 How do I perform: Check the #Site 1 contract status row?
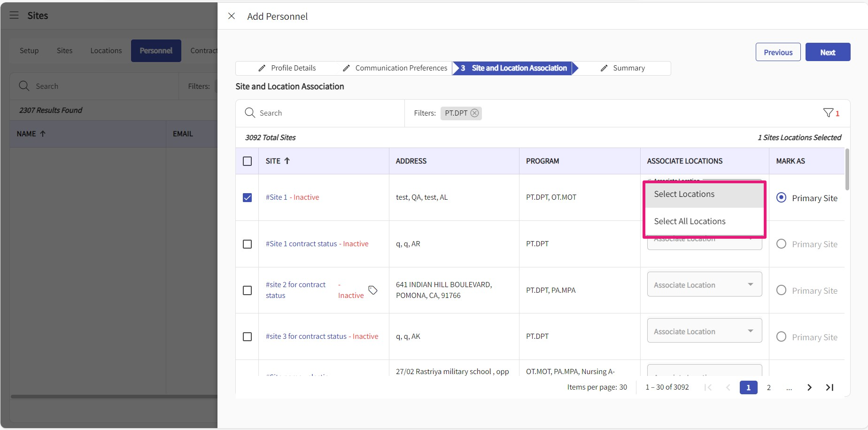[247, 244]
